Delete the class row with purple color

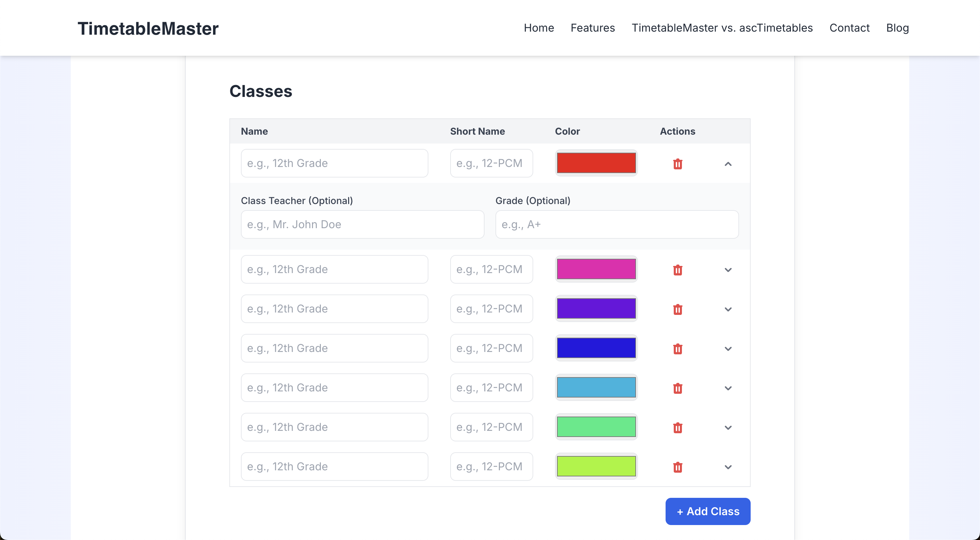tap(677, 309)
